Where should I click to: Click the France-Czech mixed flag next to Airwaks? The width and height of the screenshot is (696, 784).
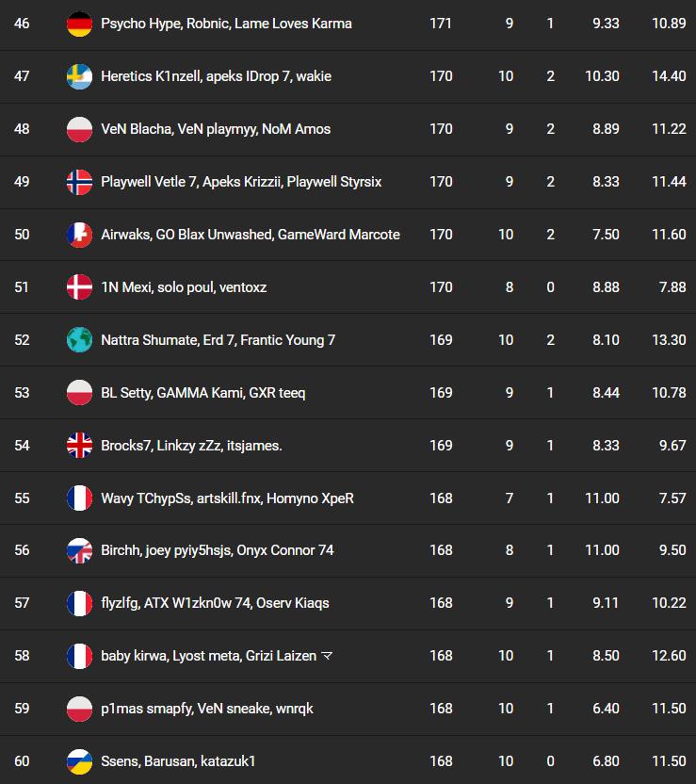pyautogui.click(x=79, y=235)
